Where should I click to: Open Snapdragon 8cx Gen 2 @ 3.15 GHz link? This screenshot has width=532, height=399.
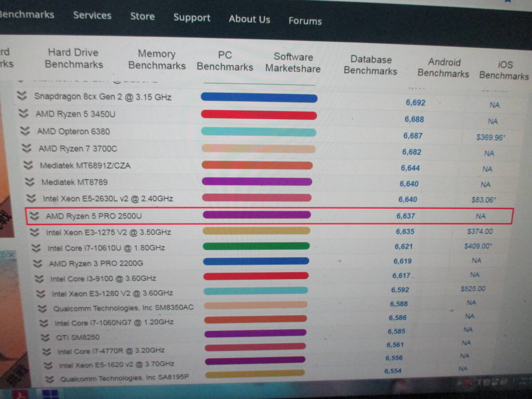pos(103,97)
